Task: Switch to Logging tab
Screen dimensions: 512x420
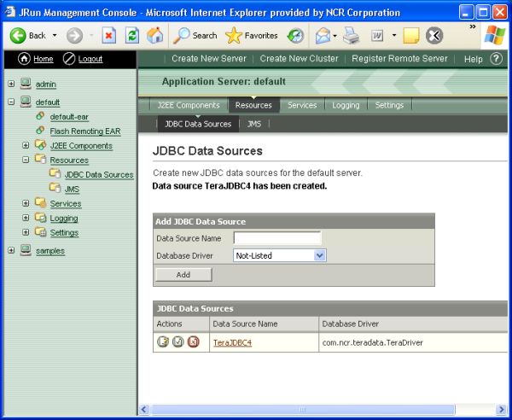Action: 346,105
